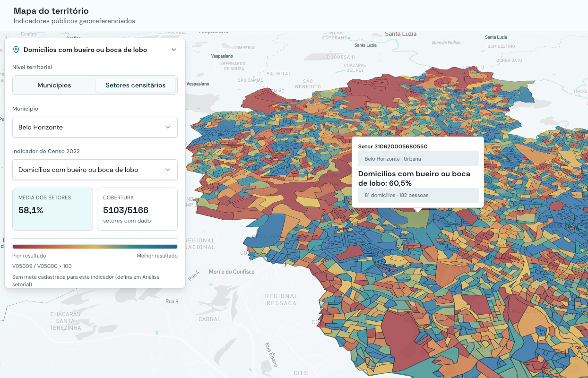Viewport: 588px width, 378px height.
Task: Click the color gradient legend bar
Action: click(x=95, y=247)
